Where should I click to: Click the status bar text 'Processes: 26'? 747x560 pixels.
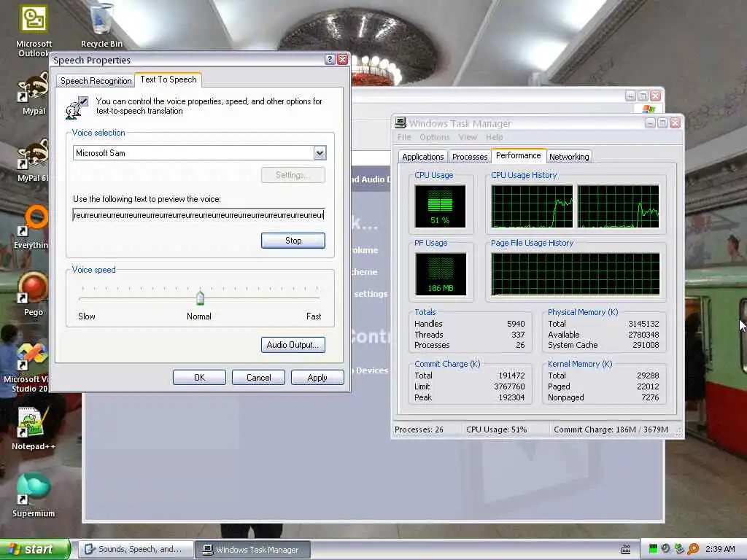pyautogui.click(x=419, y=429)
